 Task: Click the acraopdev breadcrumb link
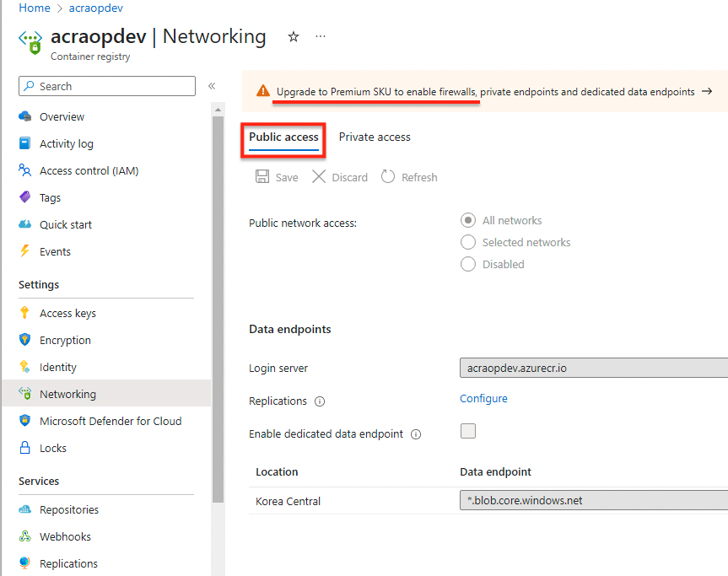(96, 8)
